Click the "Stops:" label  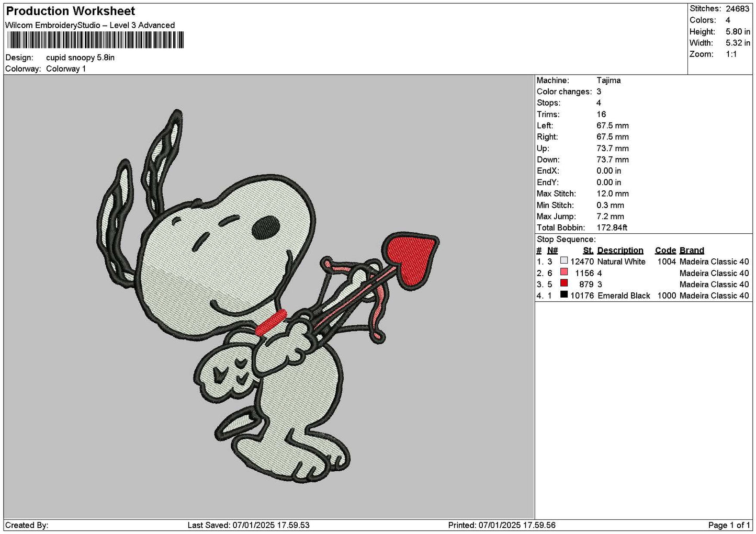(x=548, y=103)
